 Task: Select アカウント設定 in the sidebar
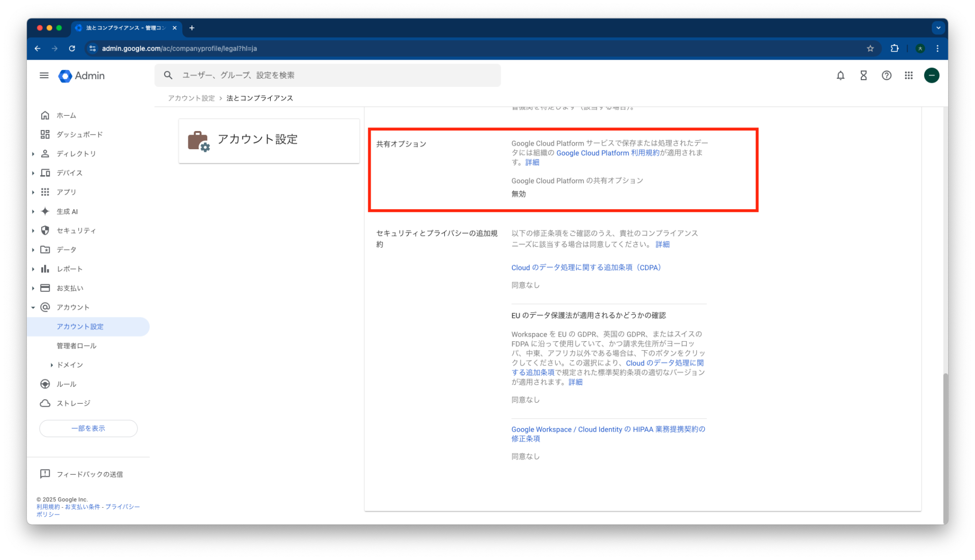coord(88,326)
